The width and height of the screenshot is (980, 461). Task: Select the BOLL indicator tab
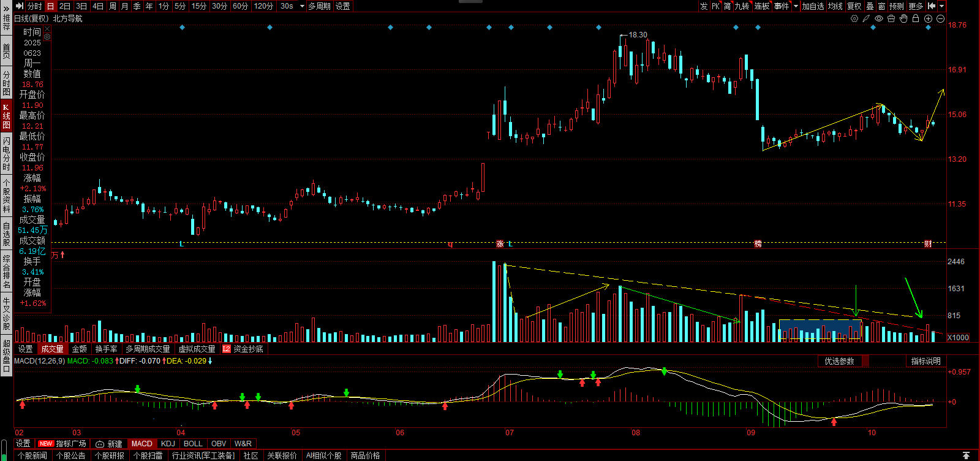point(193,444)
